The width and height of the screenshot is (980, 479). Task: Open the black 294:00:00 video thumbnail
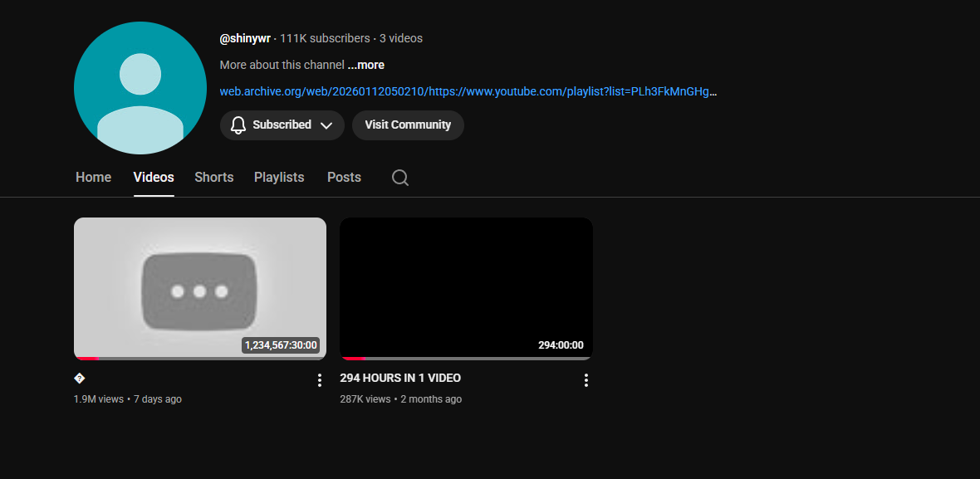(466, 288)
